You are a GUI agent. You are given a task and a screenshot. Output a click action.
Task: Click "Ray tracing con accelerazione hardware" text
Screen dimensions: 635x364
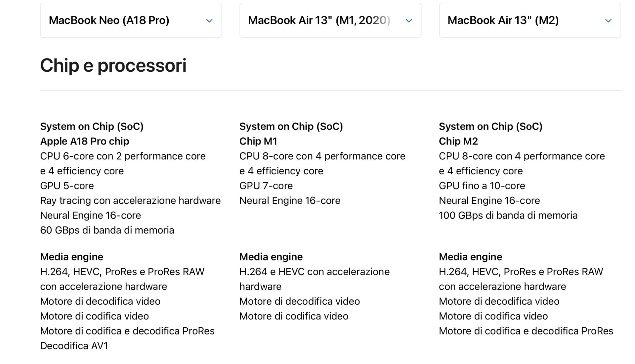point(130,201)
